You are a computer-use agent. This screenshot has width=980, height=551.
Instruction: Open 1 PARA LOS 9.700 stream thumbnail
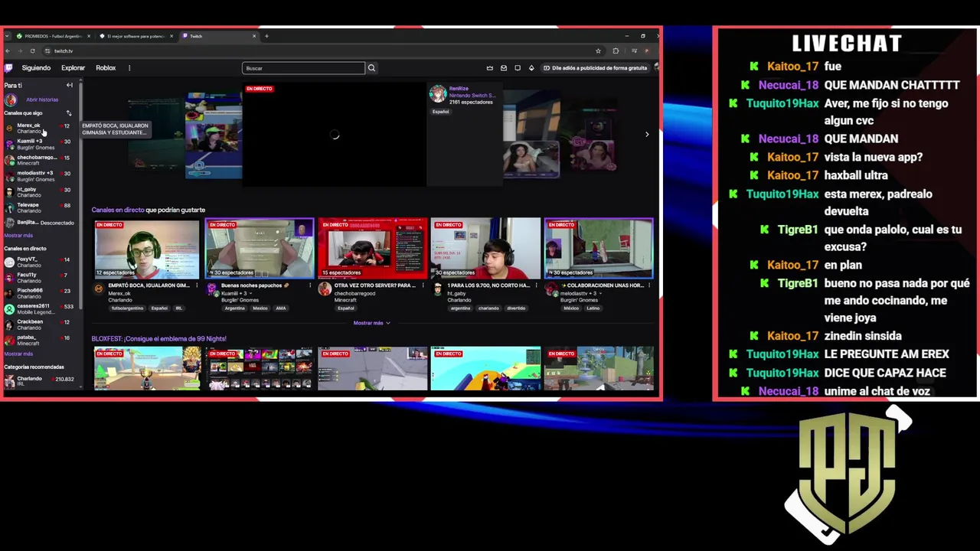(x=485, y=249)
